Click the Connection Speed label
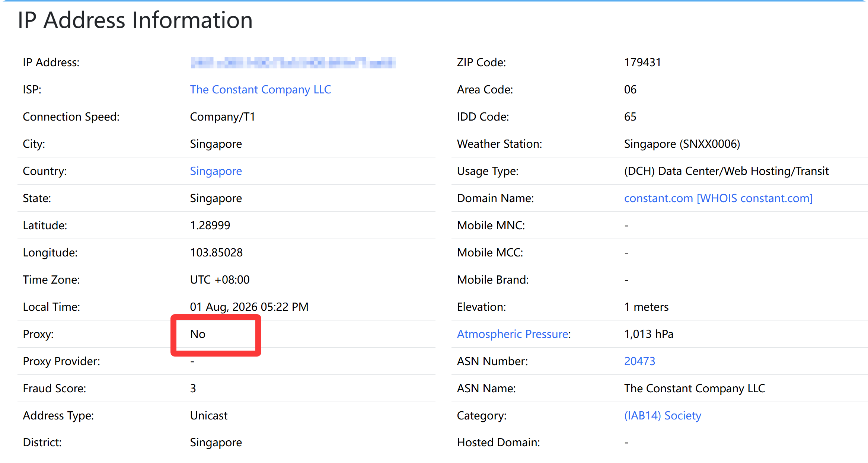 point(71,117)
